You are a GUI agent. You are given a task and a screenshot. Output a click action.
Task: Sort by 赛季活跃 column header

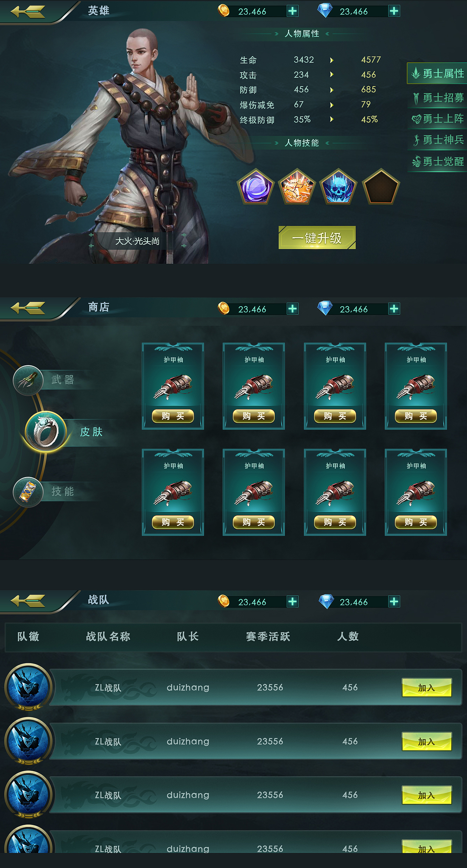[268, 637]
